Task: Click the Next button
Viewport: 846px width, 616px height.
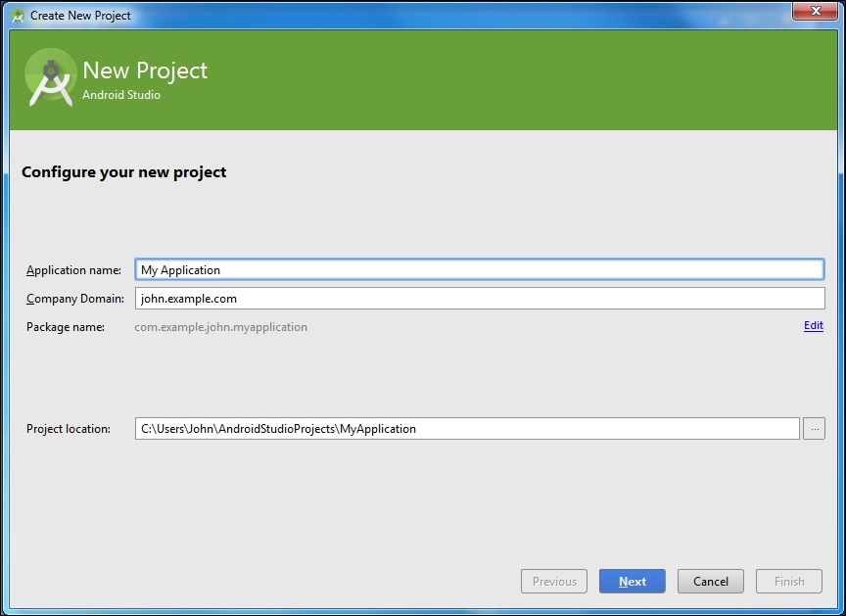Action: click(x=632, y=581)
